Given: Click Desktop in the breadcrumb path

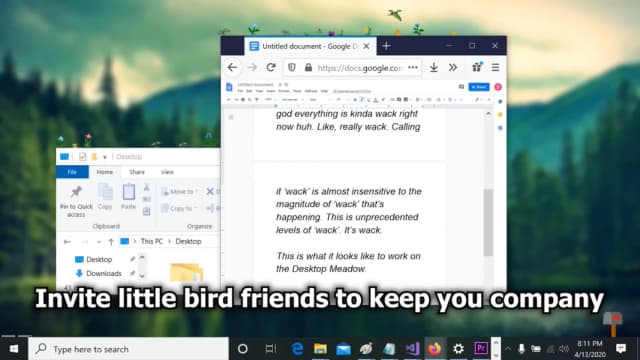Looking at the screenshot, I should click(188, 241).
